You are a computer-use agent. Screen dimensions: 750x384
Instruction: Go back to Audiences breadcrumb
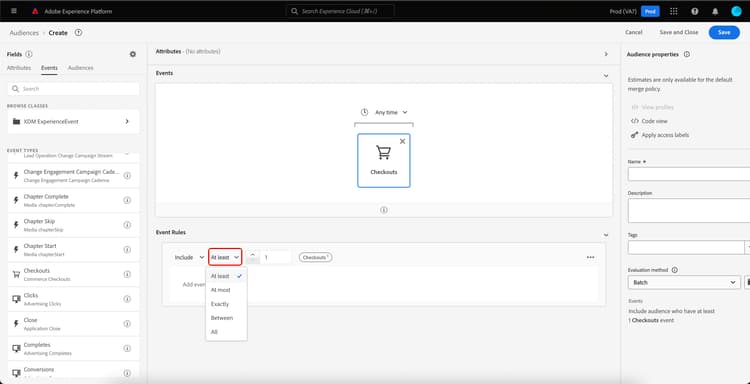click(24, 33)
